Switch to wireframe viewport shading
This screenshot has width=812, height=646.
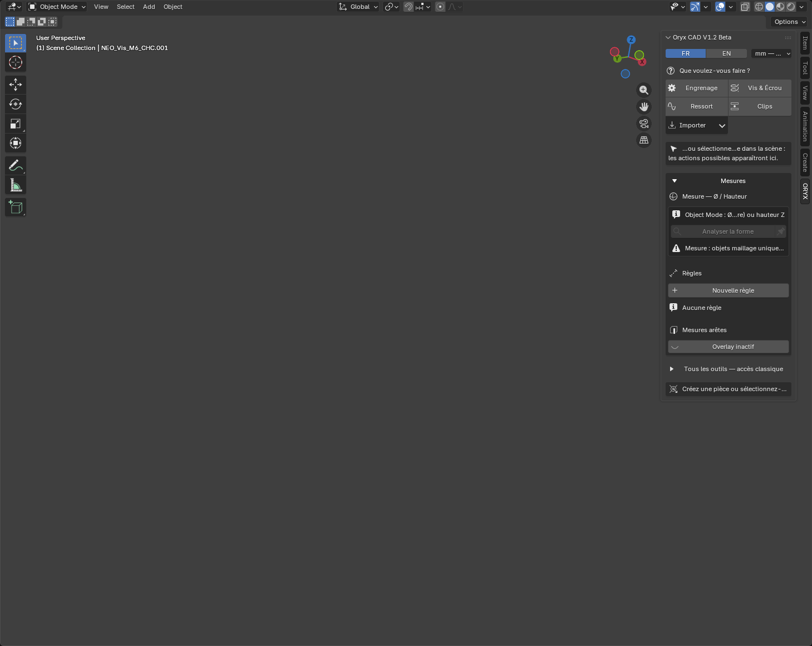tap(759, 7)
